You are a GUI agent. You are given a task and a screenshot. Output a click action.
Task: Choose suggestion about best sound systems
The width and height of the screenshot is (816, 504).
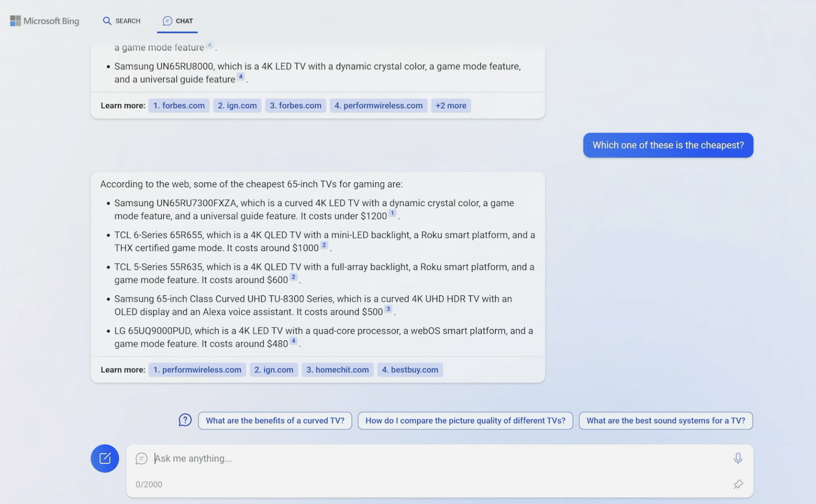(666, 420)
